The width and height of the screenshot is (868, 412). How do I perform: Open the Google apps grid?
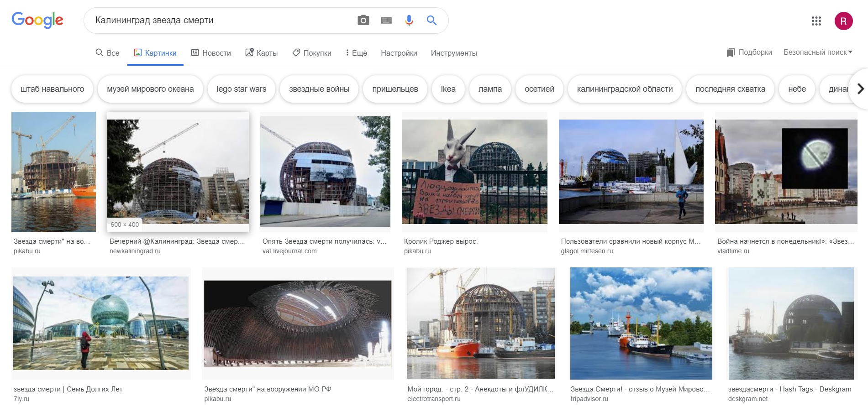click(x=816, y=21)
